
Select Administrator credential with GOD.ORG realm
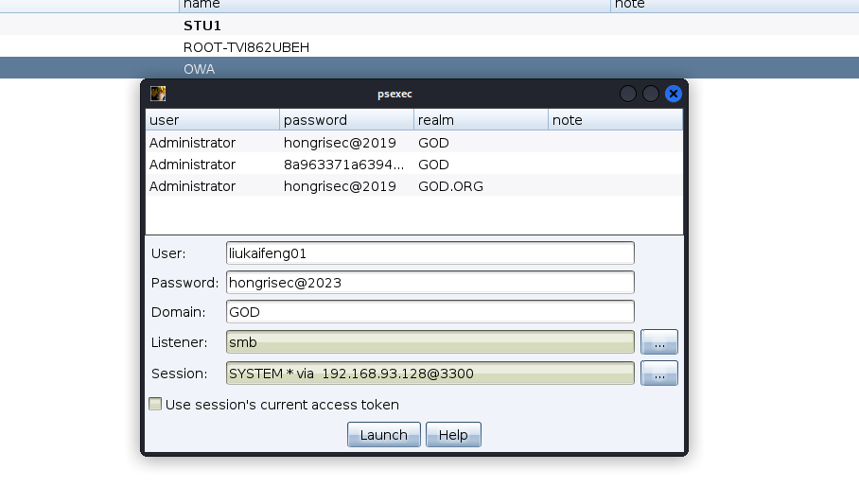[412, 186]
